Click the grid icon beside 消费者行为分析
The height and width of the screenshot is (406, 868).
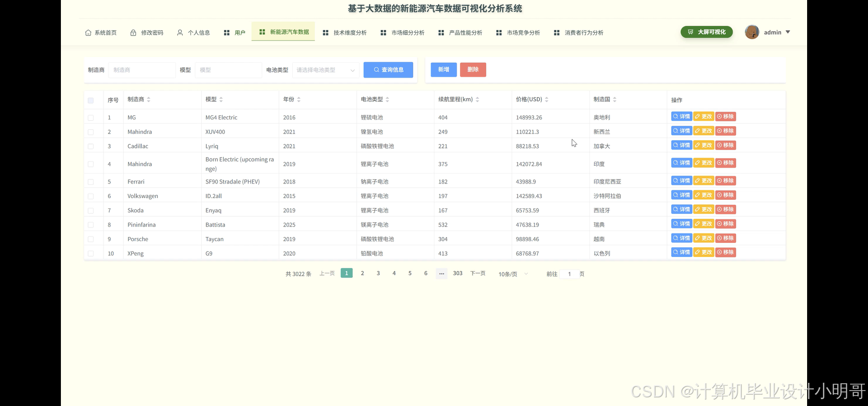pos(557,33)
